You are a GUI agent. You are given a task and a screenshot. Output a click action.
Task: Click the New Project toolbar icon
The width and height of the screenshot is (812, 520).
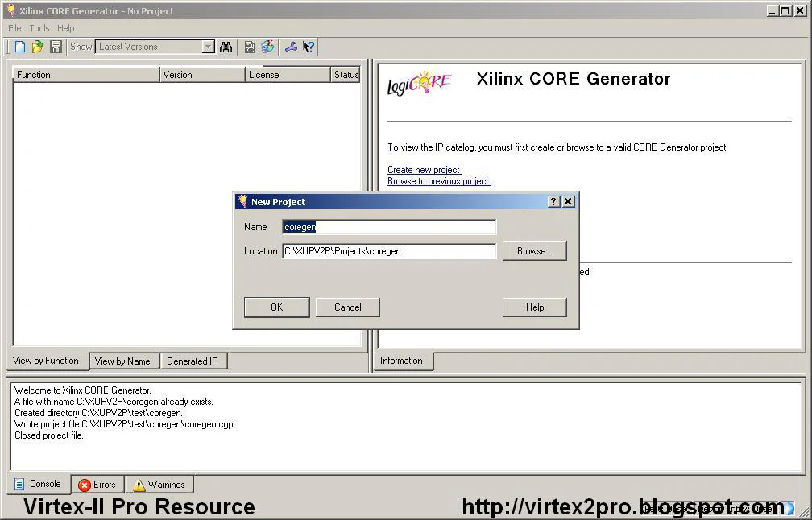pos(21,47)
